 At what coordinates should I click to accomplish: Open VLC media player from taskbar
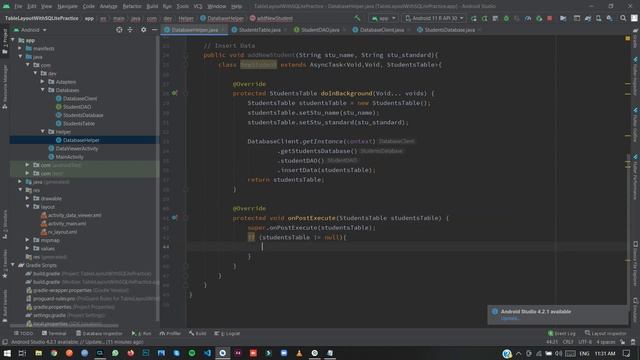point(299,353)
